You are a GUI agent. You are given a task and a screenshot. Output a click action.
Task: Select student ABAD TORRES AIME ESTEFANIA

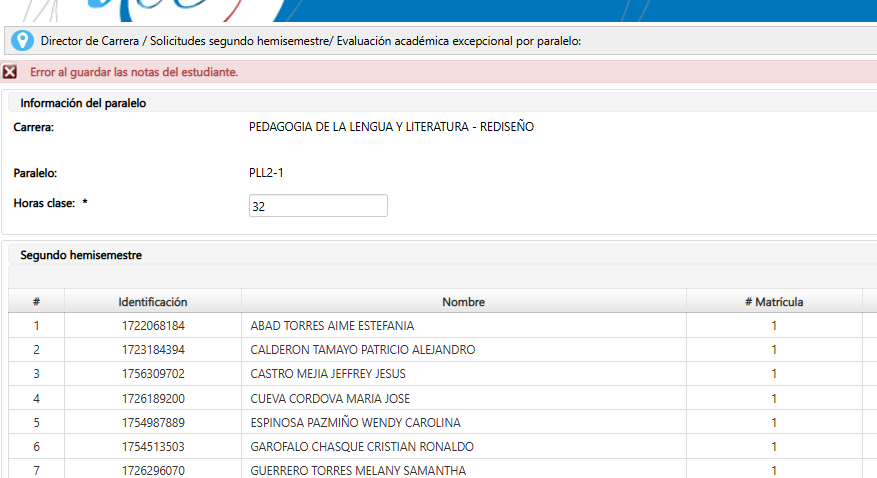coord(332,326)
